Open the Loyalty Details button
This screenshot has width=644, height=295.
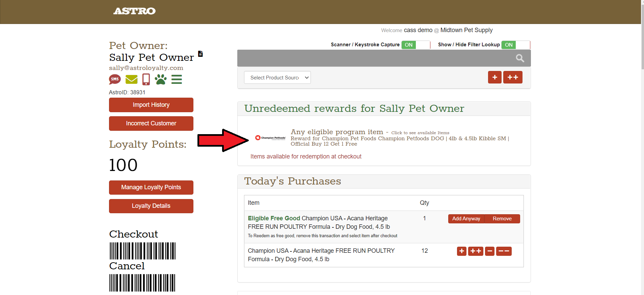(151, 206)
